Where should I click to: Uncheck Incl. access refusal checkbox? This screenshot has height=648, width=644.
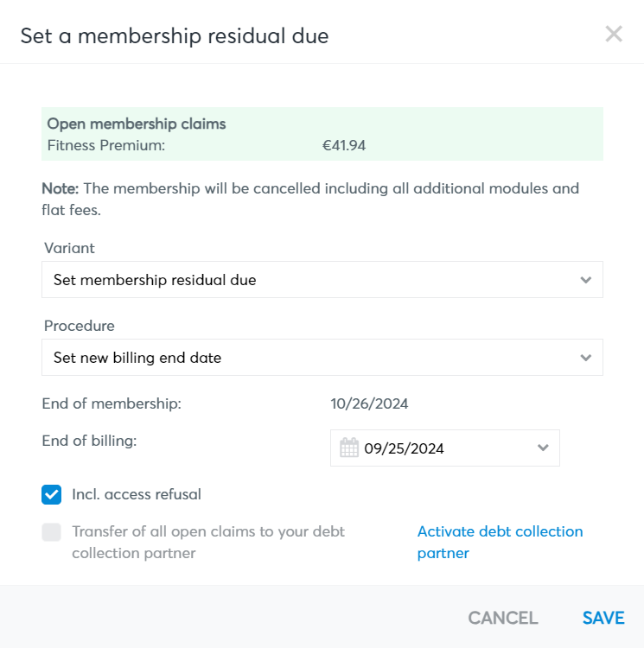(51, 495)
